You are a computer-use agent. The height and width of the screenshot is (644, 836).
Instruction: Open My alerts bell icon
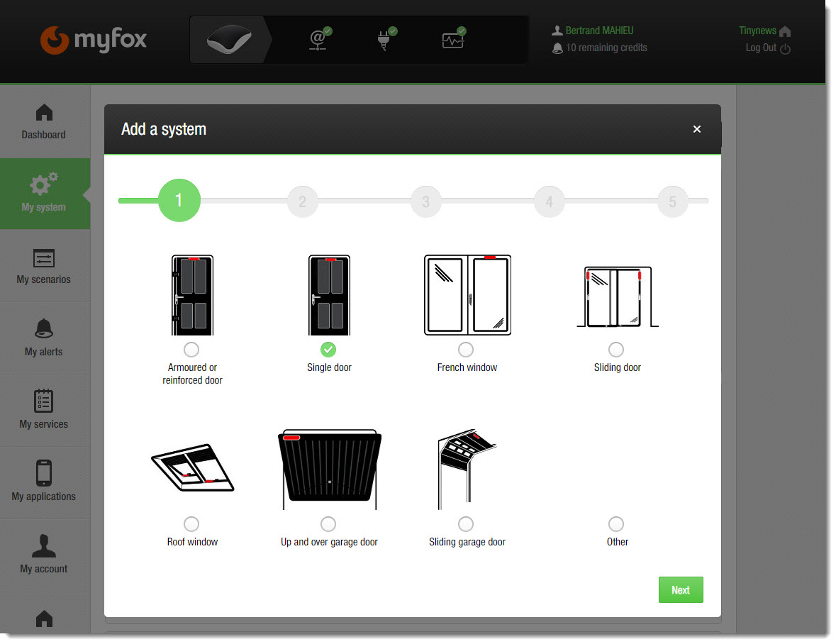[x=44, y=329]
